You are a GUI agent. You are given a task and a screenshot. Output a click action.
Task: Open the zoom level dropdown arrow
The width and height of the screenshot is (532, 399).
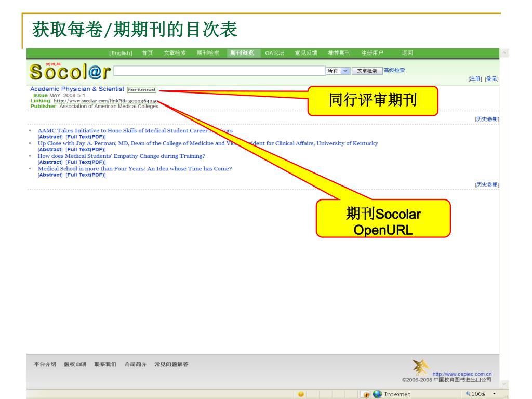pos(495,394)
